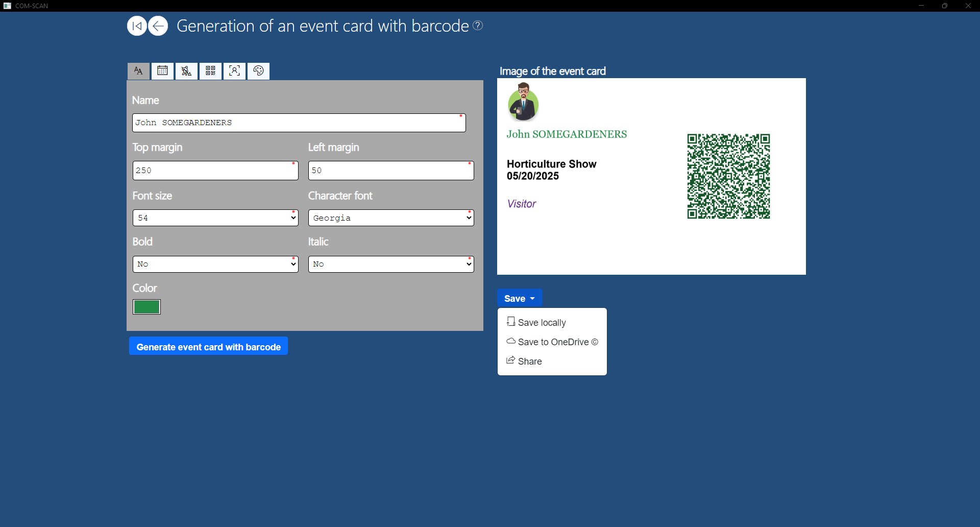980x527 pixels.
Task: Click the COM-SCAN app icon in title bar
Action: (x=7, y=6)
